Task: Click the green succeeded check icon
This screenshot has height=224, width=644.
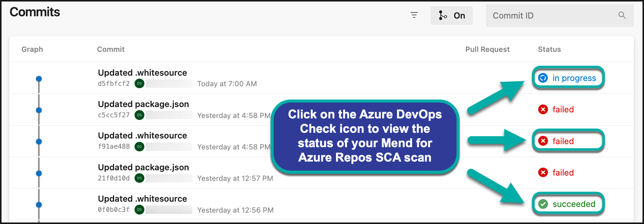Action: pyautogui.click(x=543, y=204)
